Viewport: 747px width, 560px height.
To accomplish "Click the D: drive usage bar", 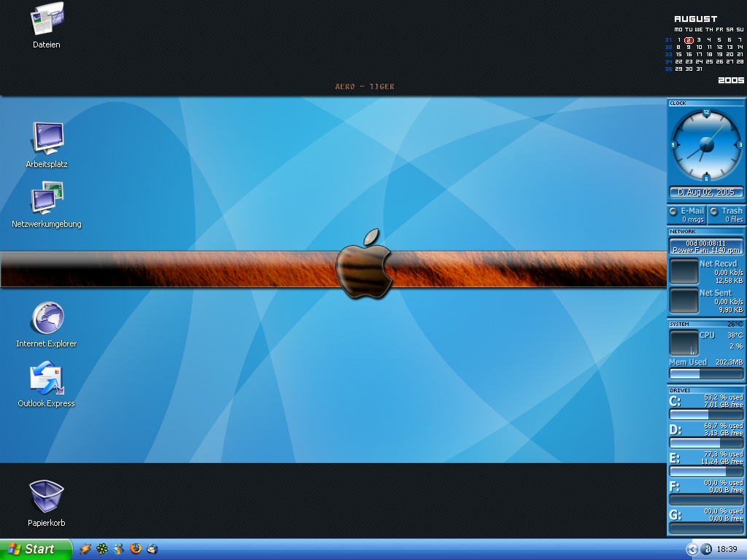I will 706,443.
